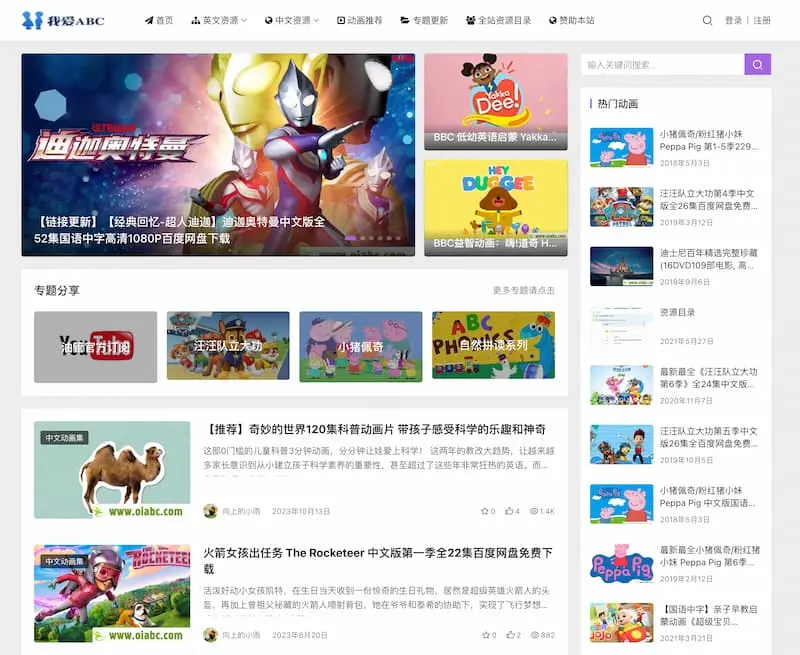Click the star icon on the Rocketeer article
The width and height of the screenshot is (800, 655).
tap(485, 635)
